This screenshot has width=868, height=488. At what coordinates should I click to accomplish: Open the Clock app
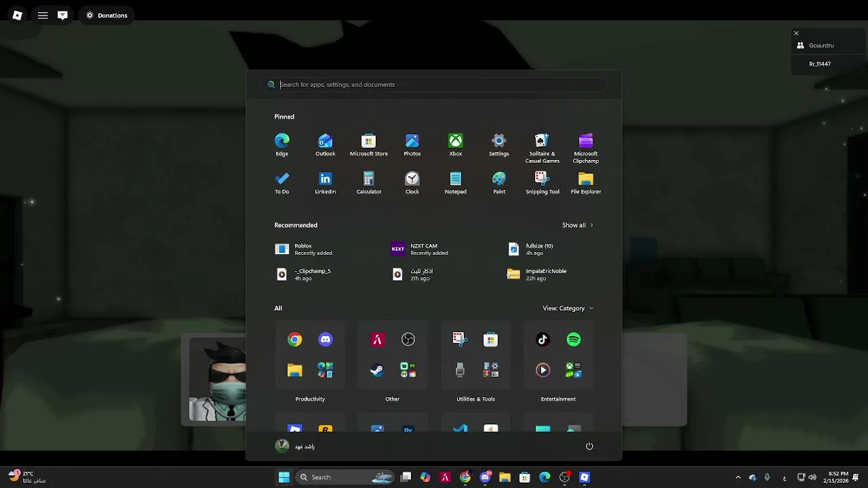[x=412, y=183]
